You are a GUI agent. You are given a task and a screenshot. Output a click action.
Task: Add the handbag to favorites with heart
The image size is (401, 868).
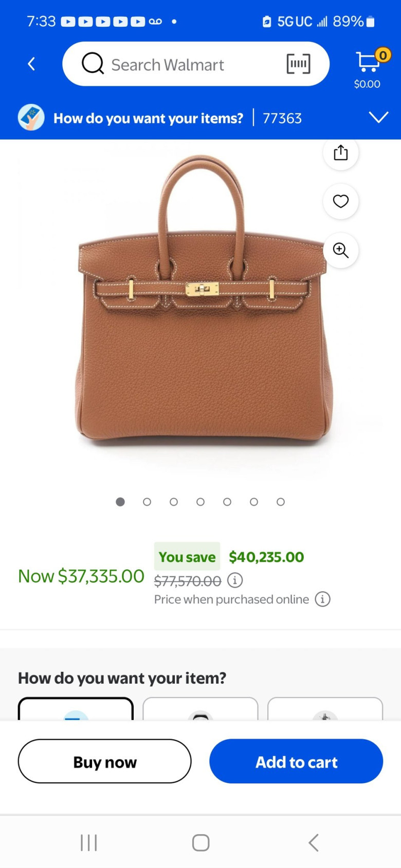click(x=340, y=201)
